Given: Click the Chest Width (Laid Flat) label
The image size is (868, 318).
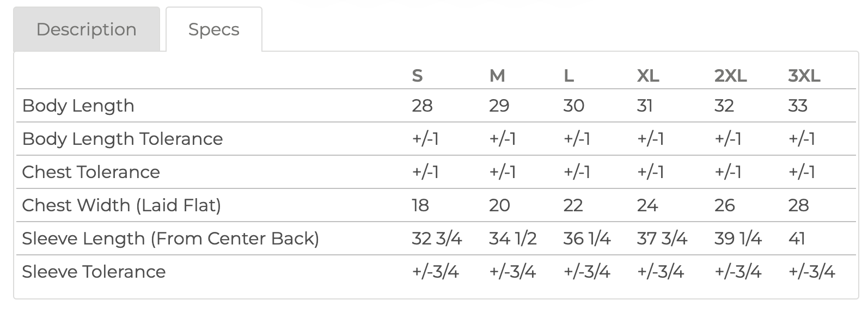Looking at the screenshot, I should (121, 205).
